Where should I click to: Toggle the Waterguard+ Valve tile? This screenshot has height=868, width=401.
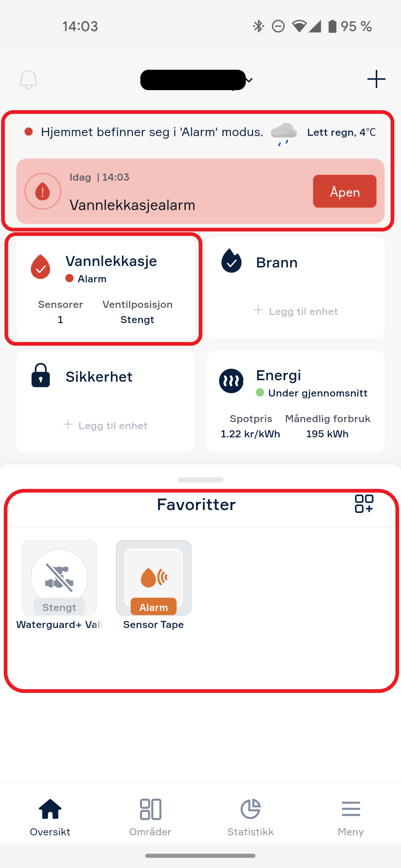pyautogui.click(x=59, y=578)
